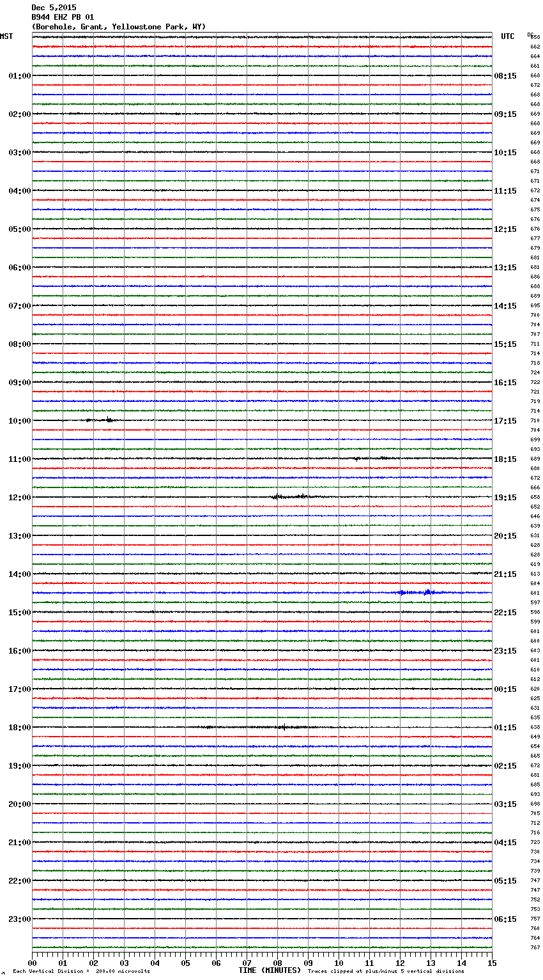Viewport: 543px width, 980px height.
Task: Click the "18:00" MST time label
Action: point(20,728)
